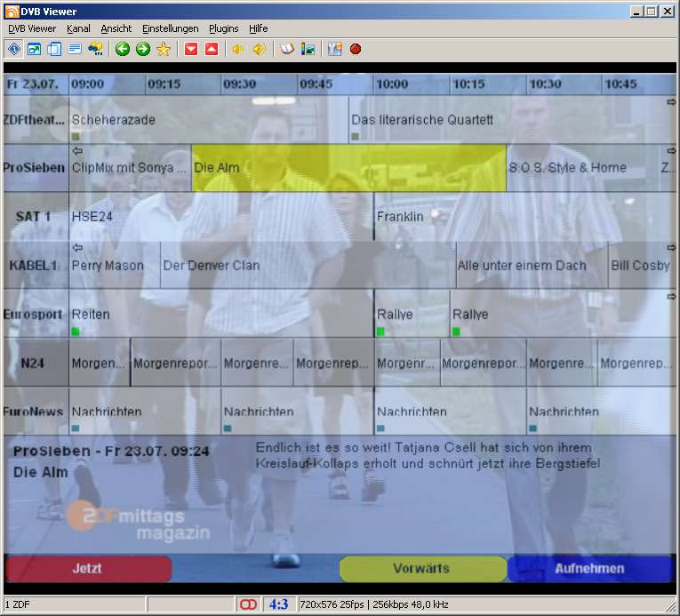The width and height of the screenshot is (680, 616).
Task: Open the Kanal menu
Action: pos(78,28)
